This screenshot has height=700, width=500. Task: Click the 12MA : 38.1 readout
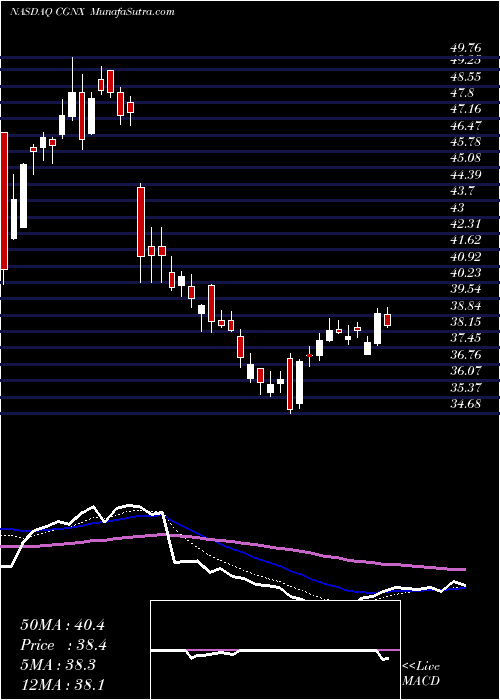(62, 686)
